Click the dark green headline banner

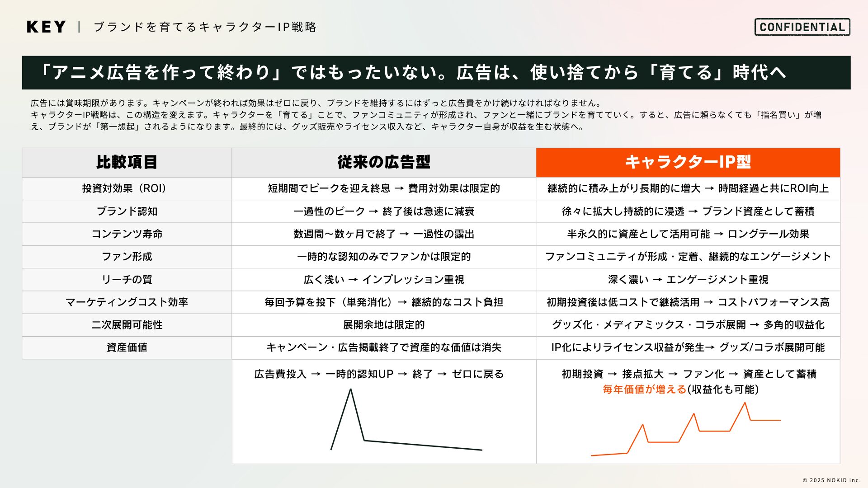point(436,73)
